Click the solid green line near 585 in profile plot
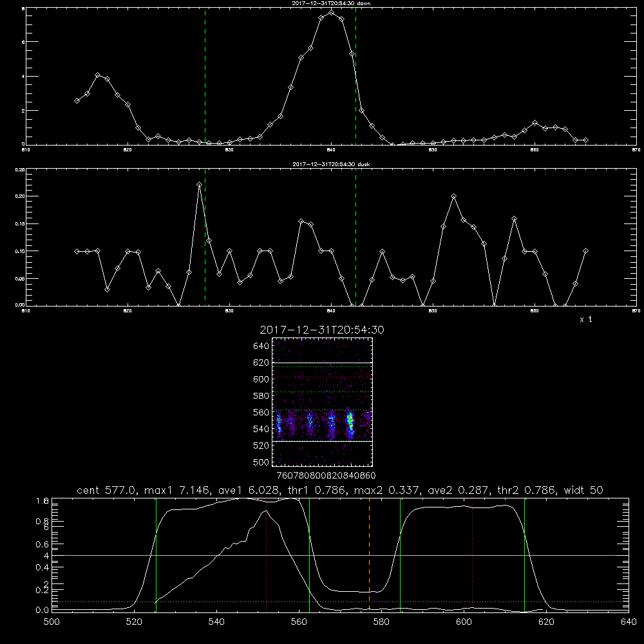644x644 pixels. click(400, 554)
